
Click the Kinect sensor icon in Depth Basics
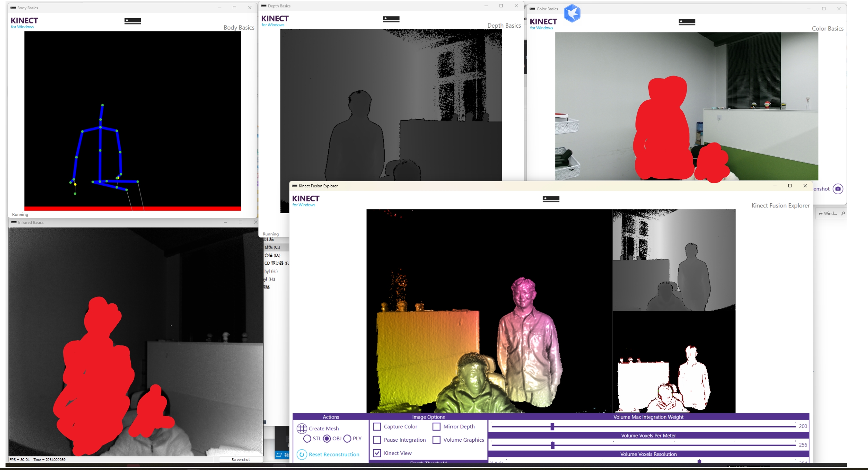click(x=391, y=19)
